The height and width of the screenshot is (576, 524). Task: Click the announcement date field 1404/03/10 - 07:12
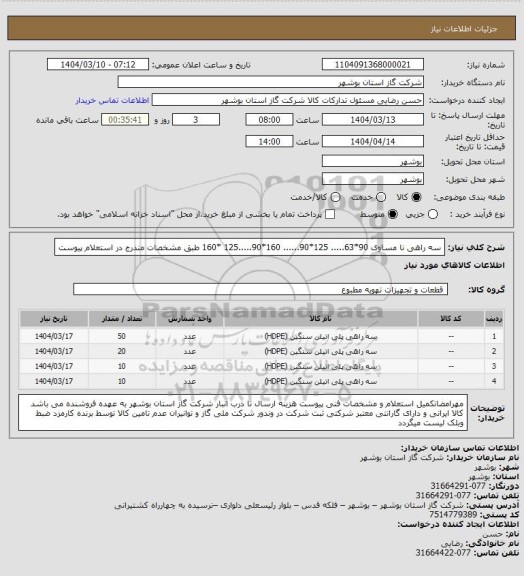pos(98,64)
